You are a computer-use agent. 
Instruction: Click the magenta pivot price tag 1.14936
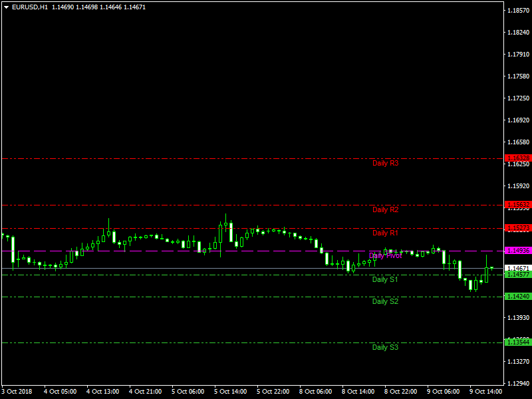[518, 251]
